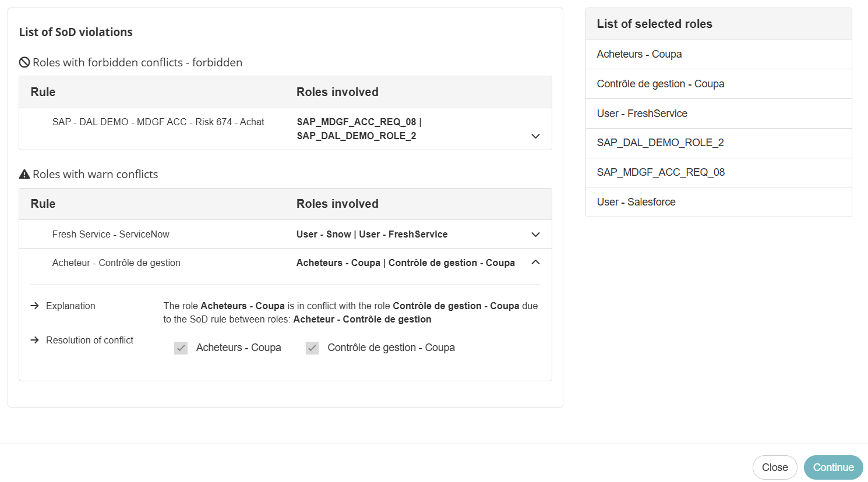Screen dimensions: 868x482
Task: Toggle the Contrôle de gestion - Coupa checkbox
Action: tap(312, 348)
